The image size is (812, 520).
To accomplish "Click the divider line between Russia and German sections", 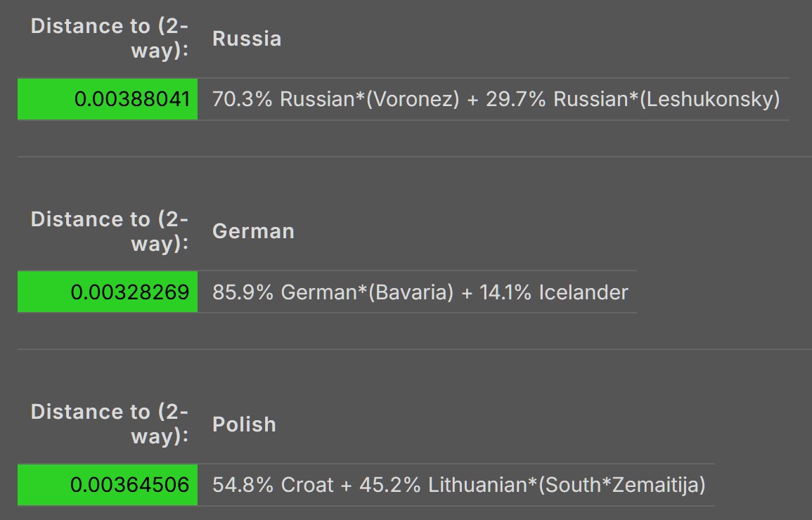I will tap(415, 156).
